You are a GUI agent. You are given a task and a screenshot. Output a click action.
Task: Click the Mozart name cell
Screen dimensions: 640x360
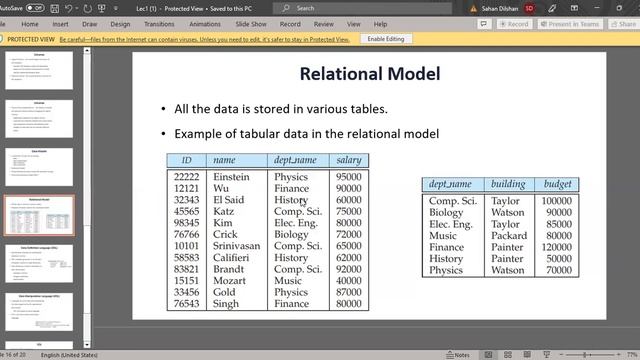[x=229, y=280]
